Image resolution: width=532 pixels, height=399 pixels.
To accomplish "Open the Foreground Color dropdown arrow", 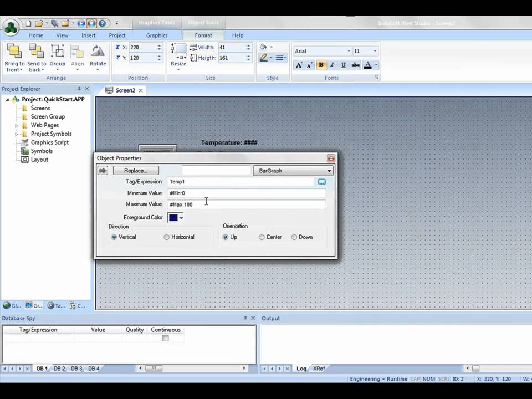I will [181, 218].
